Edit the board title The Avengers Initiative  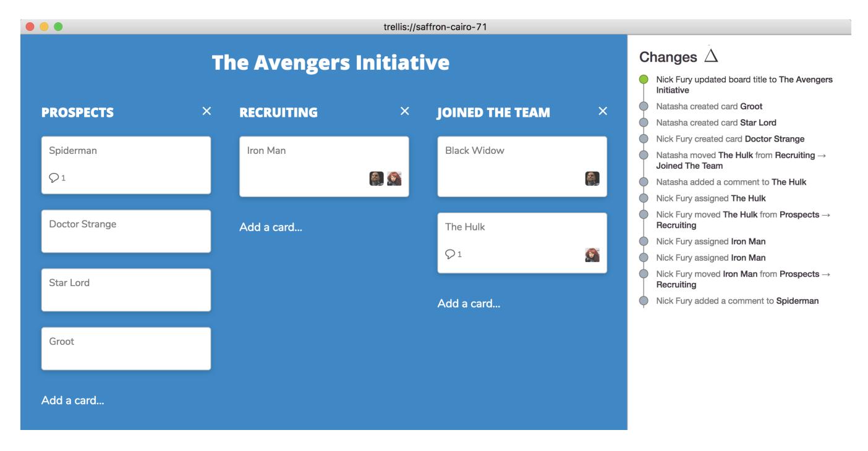(x=331, y=62)
